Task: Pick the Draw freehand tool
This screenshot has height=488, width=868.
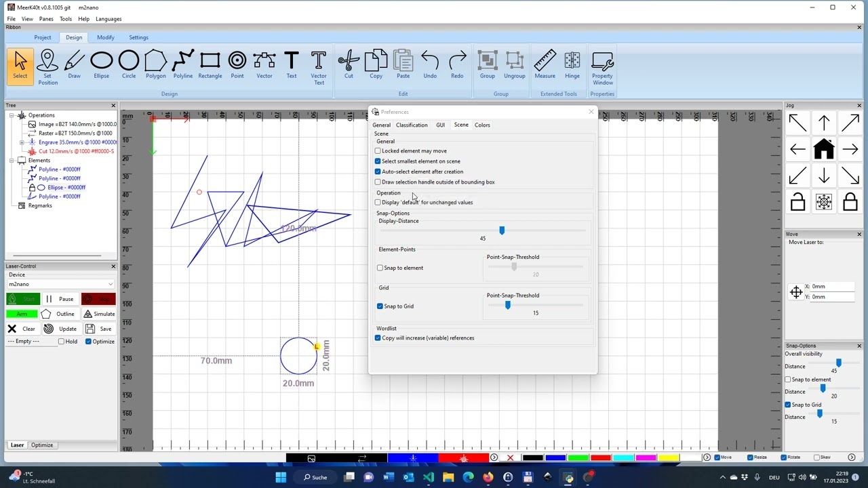Action: click(x=74, y=66)
